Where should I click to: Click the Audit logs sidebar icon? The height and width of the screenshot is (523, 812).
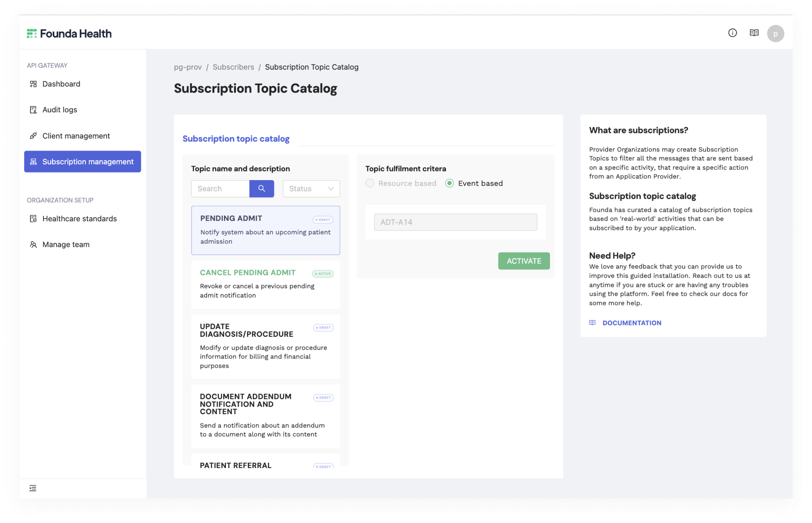(x=33, y=110)
